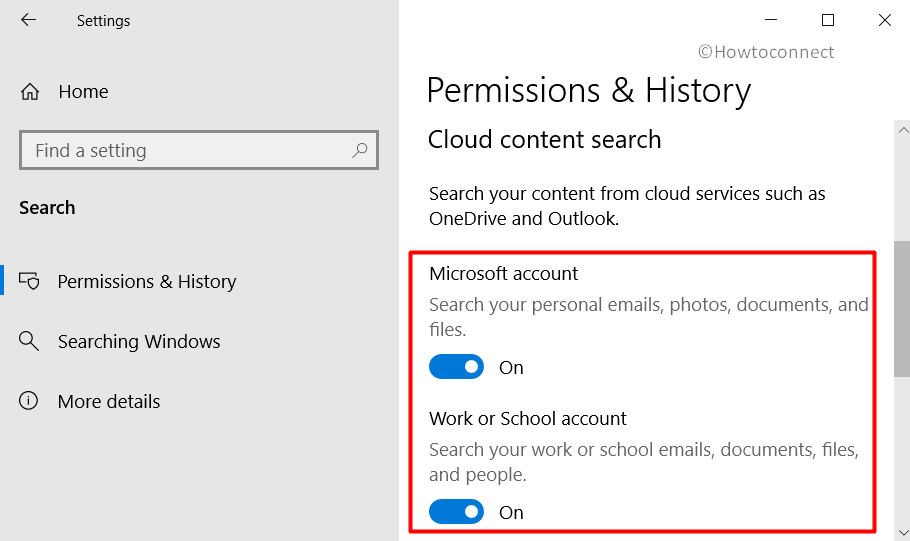The width and height of the screenshot is (910, 541).
Task: Click 'Search your personal emails' description
Action: tap(648, 317)
